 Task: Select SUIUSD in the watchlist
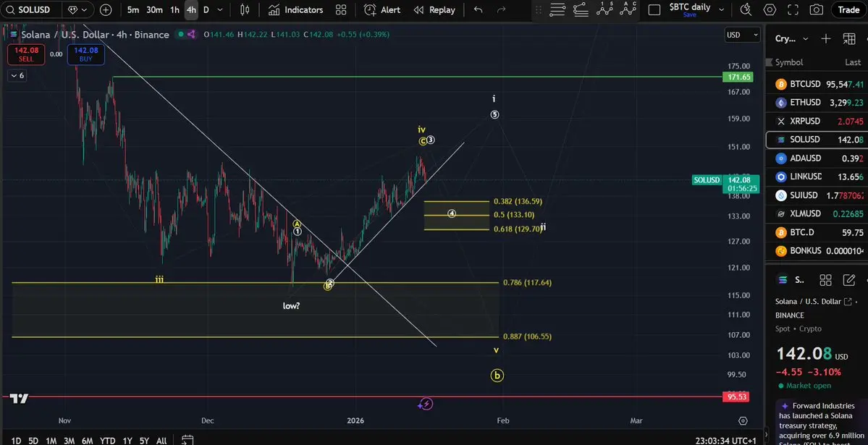coord(817,195)
